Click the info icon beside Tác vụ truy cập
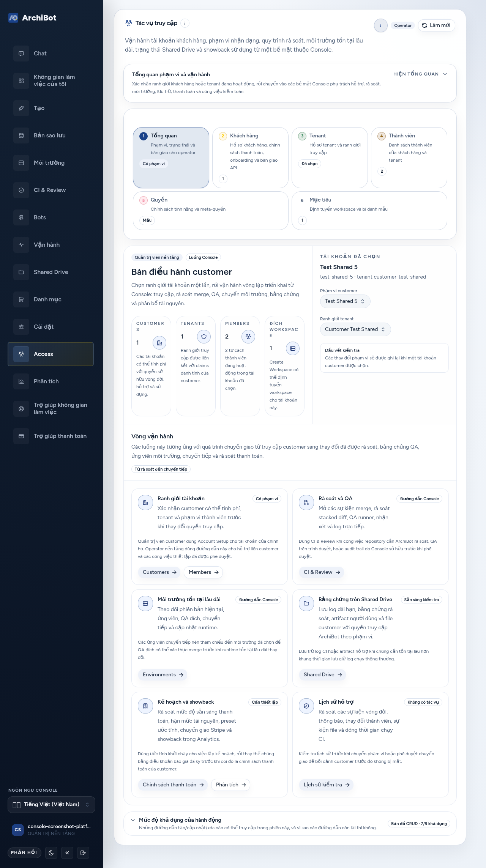 click(x=185, y=23)
